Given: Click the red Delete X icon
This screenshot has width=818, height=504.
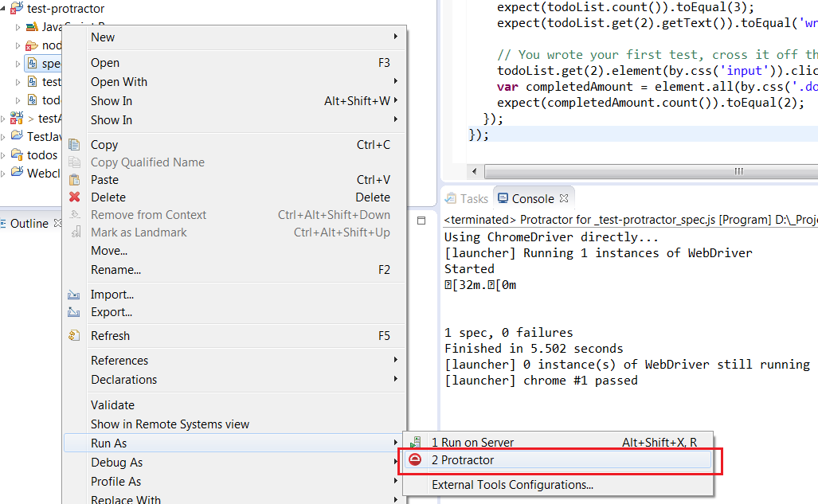Looking at the screenshot, I should click(75, 197).
